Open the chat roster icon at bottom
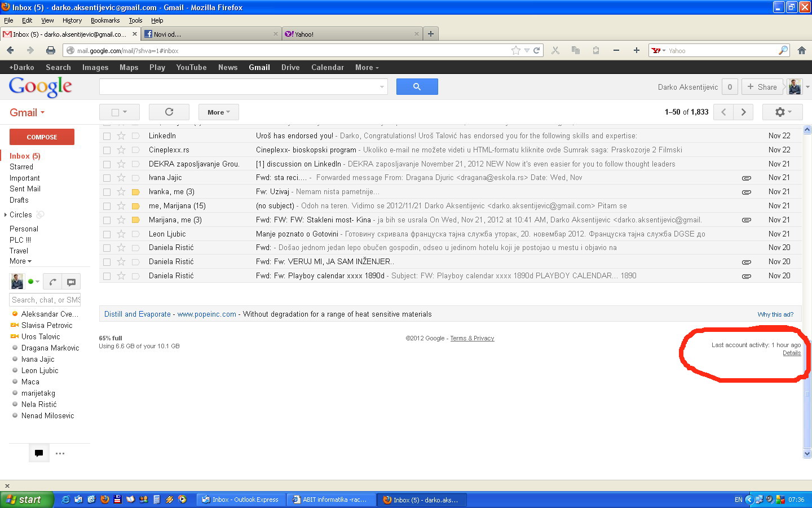The width and height of the screenshot is (812, 508). point(39,453)
